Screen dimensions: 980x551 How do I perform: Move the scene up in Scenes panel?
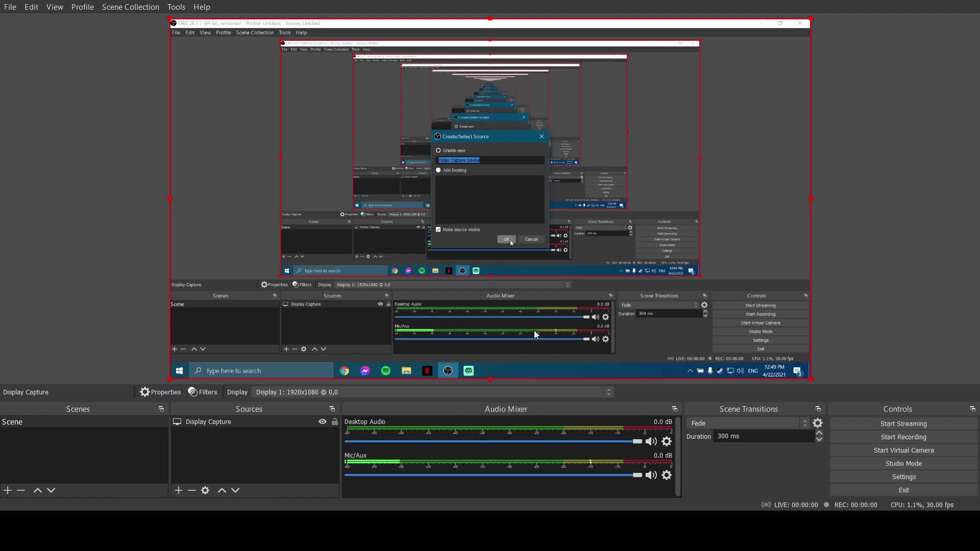[37, 490]
